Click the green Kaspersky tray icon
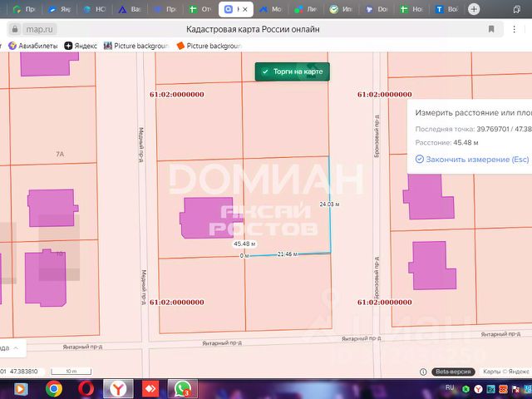This screenshot has height=399, width=532. pyautogui.click(x=466, y=389)
